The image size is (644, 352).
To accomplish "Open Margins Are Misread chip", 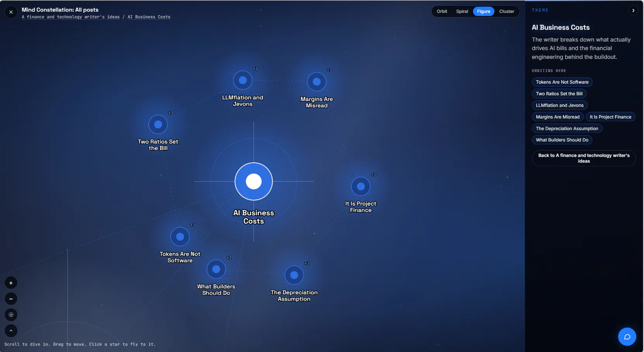I will [558, 117].
